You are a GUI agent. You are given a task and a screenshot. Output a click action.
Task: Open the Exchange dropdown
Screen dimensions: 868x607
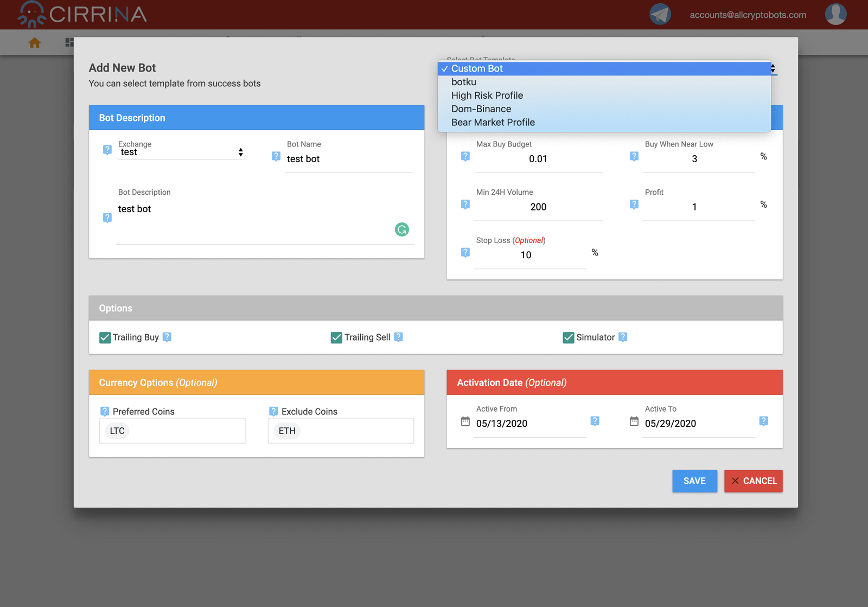(181, 152)
